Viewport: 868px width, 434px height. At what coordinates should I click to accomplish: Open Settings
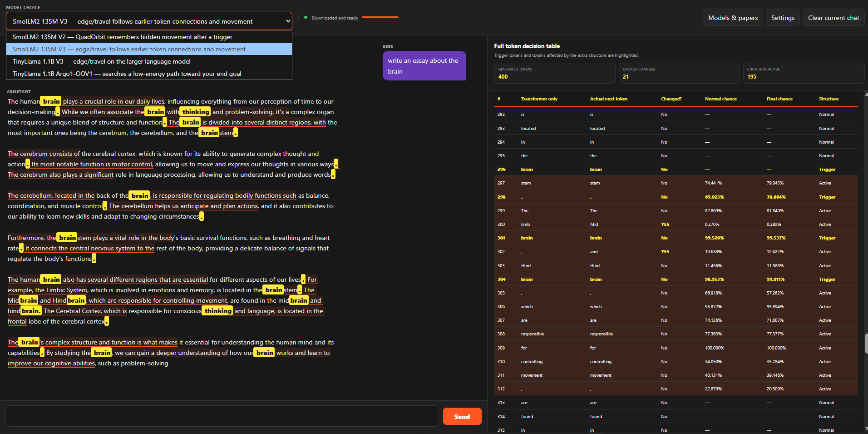(783, 18)
